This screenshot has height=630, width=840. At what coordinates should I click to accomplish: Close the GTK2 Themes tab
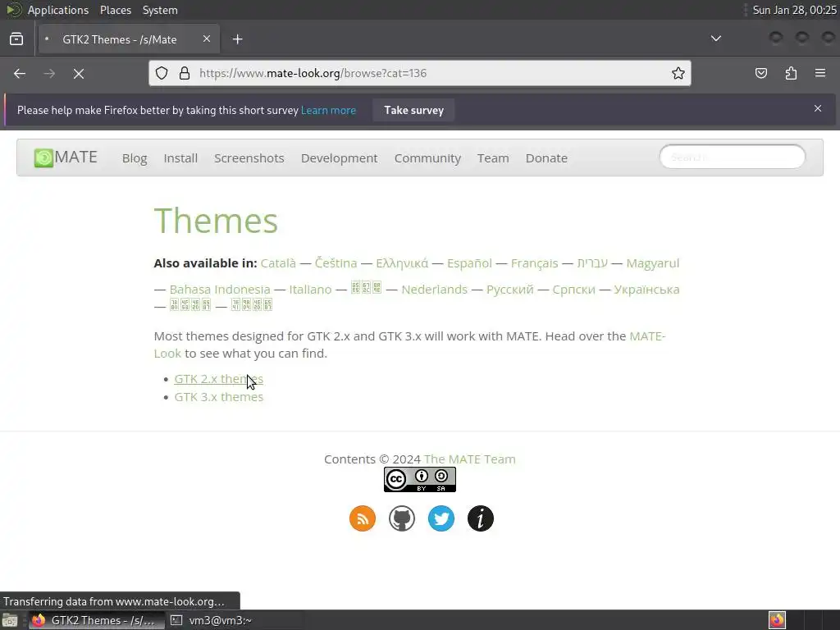point(207,39)
